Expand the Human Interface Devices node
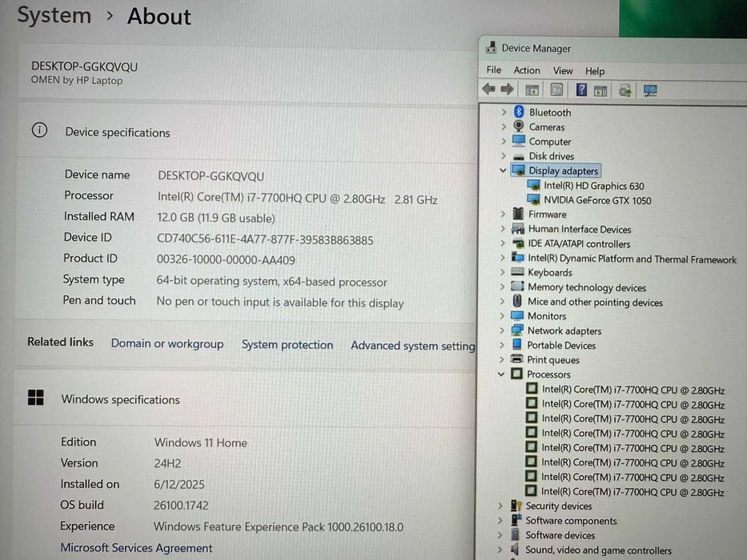 coord(503,229)
